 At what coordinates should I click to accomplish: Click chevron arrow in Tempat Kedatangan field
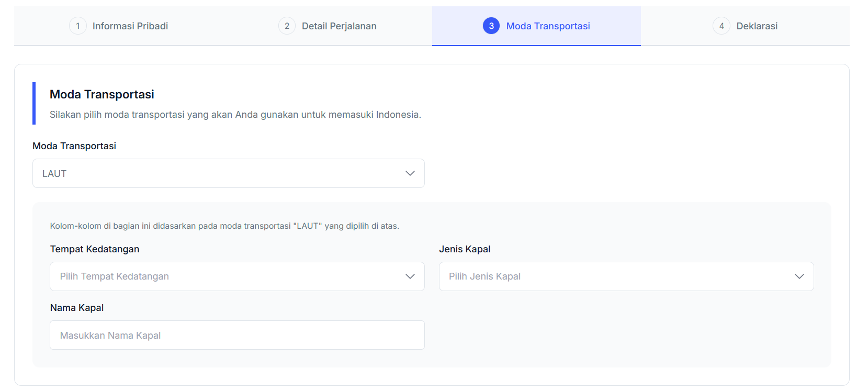pos(410,276)
